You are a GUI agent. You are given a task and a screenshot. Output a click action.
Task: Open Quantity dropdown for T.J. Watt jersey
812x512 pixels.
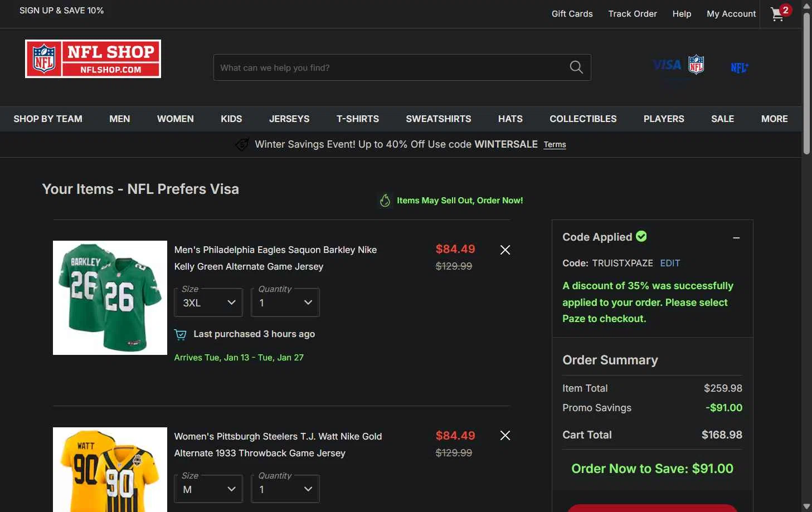pyautogui.click(x=285, y=489)
